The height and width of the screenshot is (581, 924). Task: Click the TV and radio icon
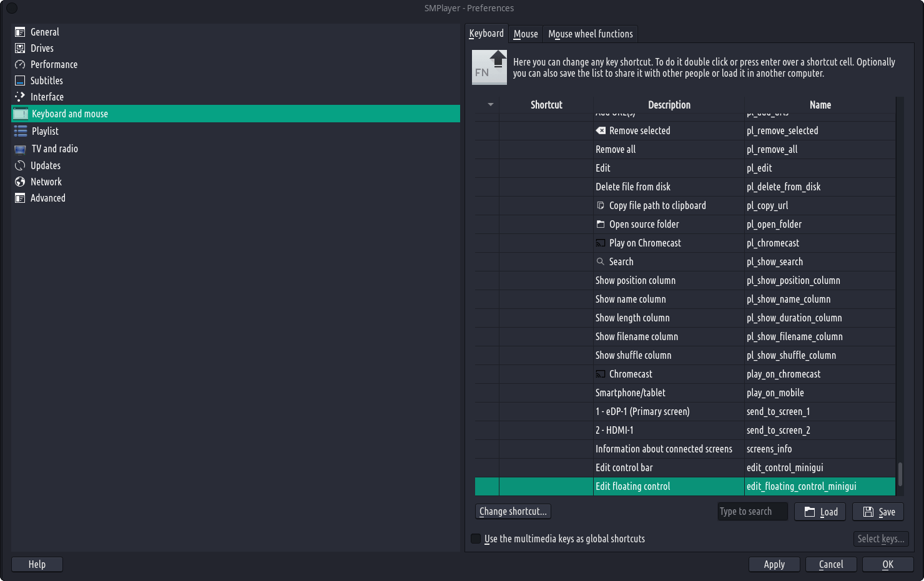coord(21,149)
